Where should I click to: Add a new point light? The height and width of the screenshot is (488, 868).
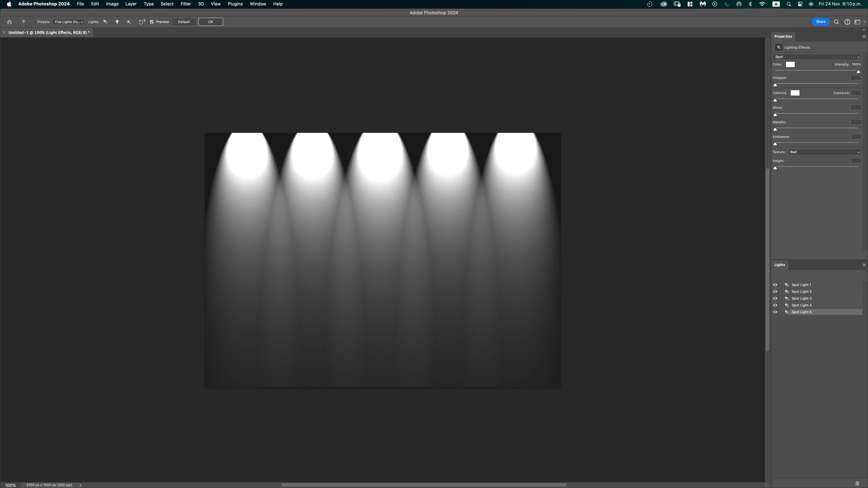coord(117,22)
